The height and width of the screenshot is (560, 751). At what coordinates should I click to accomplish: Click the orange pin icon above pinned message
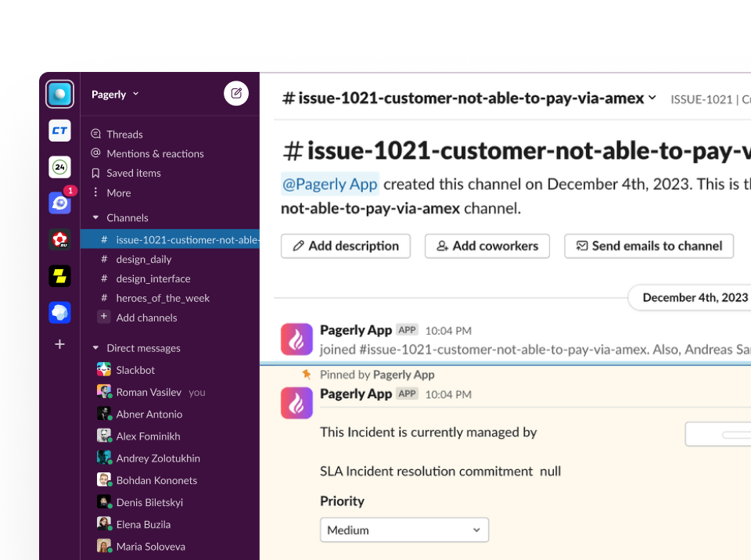[x=307, y=374]
